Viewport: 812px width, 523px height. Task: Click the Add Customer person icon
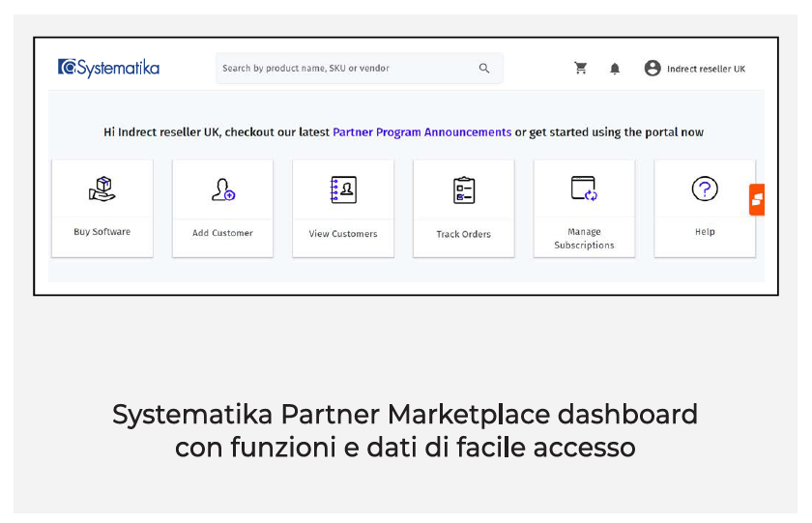(222, 189)
